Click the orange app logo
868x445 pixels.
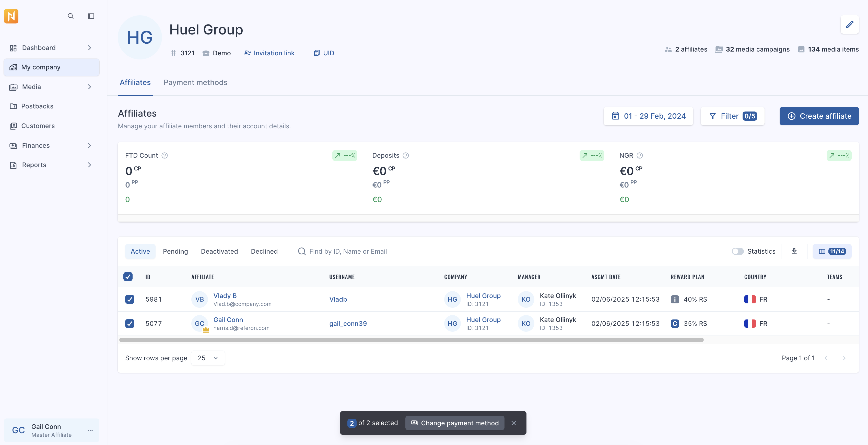click(x=11, y=16)
